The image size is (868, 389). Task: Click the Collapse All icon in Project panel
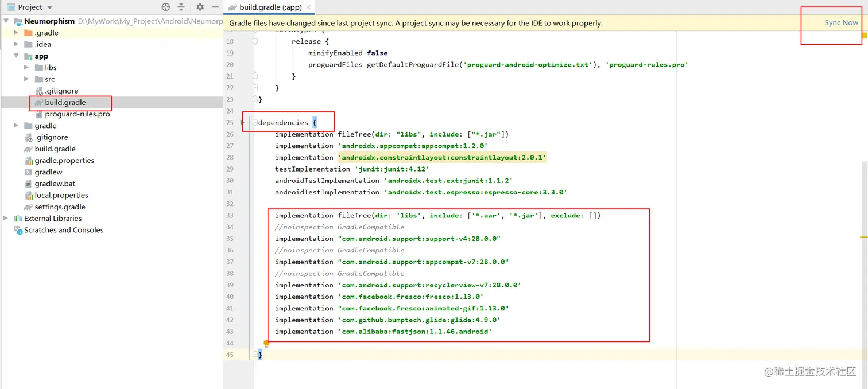click(181, 7)
